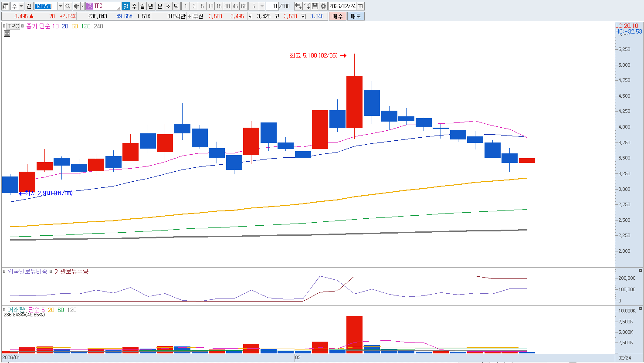
Task: Click the line chart tool icon
Action: coord(307,6)
